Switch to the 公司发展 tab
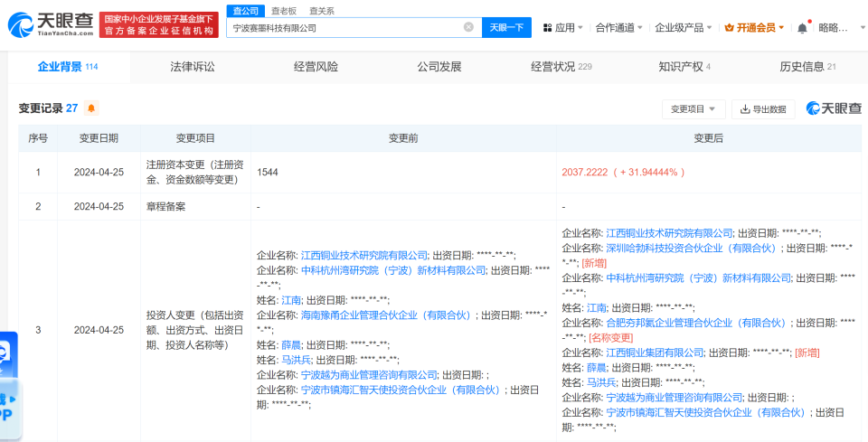This screenshot has height=442, width=868. point(439,67)
